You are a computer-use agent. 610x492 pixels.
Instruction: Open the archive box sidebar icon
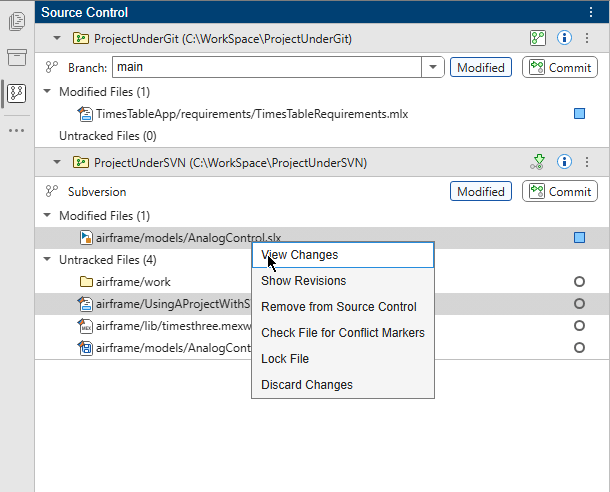17,57
